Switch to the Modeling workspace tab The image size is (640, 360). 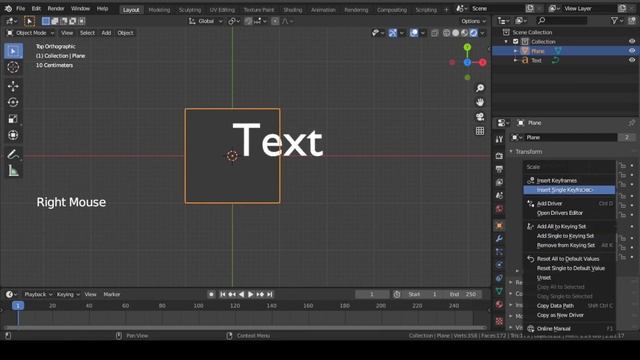coord(159,9)
